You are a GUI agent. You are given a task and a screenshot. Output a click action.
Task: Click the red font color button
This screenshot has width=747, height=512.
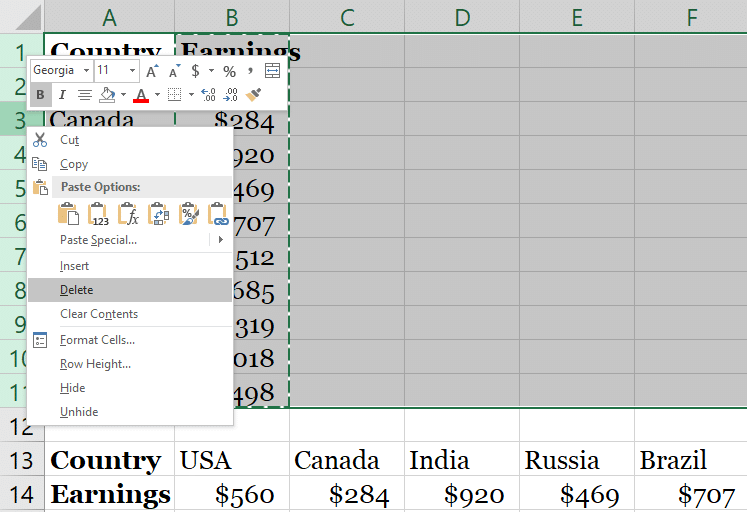pos(141,95)
